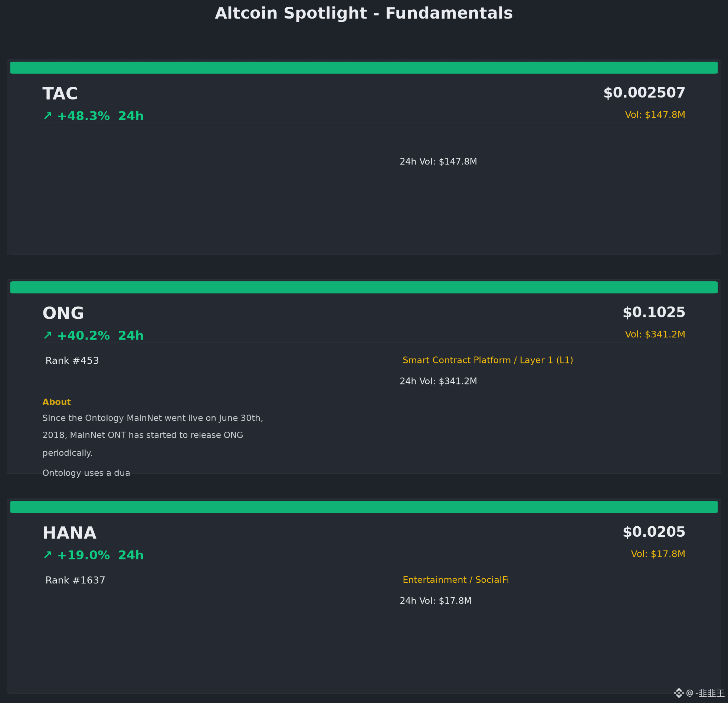Image resolution: width=728 pixels, height=703 pixels.
Task: Click the Binance logo watermark icon
Action: [x=679, y=693]
